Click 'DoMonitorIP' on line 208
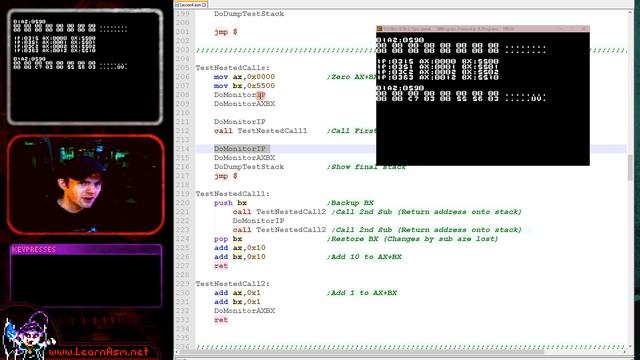The height and width of the screenshot is (360, 640). [240, 95]
